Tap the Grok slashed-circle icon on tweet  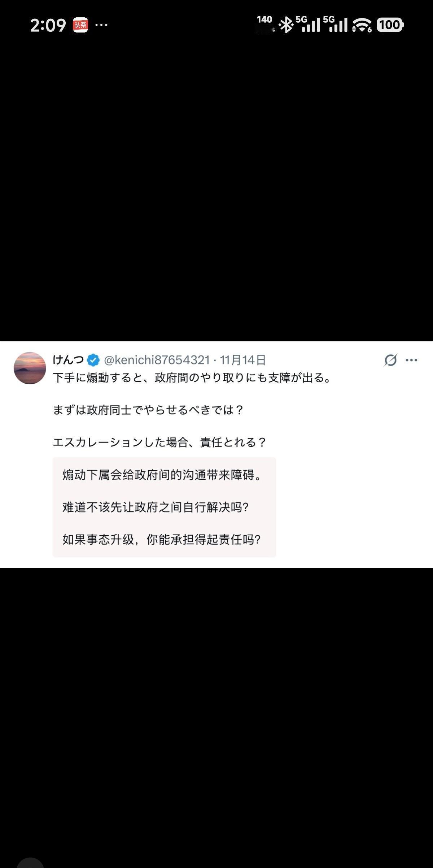[x=390, y=360]
